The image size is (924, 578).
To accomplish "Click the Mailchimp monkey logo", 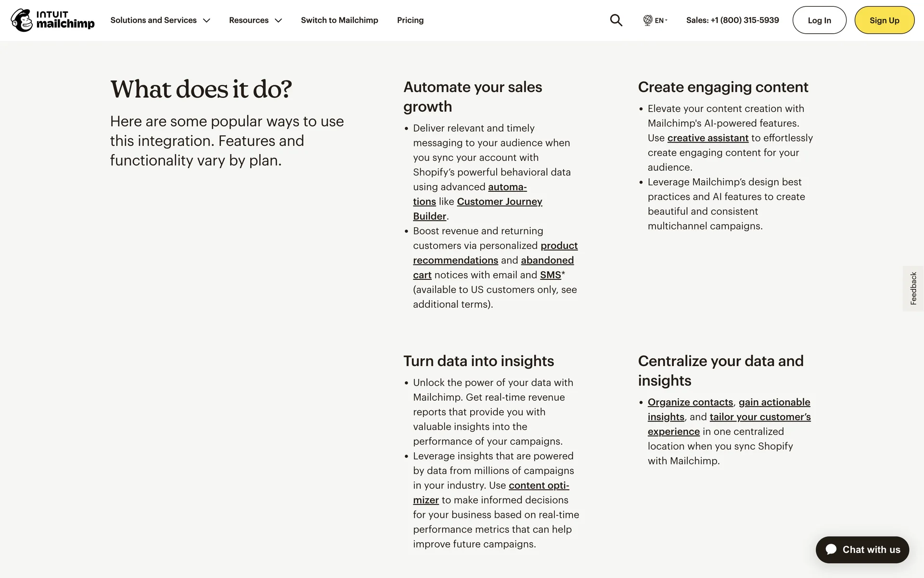I will 22,20.
